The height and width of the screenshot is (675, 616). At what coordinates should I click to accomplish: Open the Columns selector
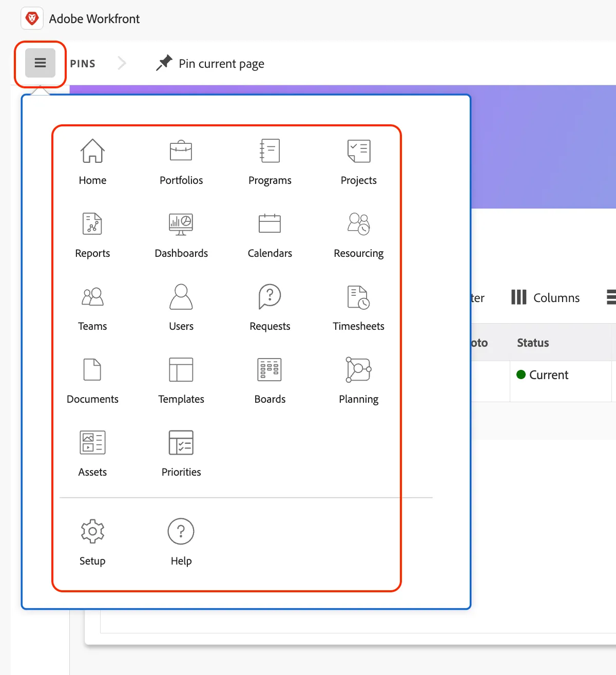click(x=545, y=297)
